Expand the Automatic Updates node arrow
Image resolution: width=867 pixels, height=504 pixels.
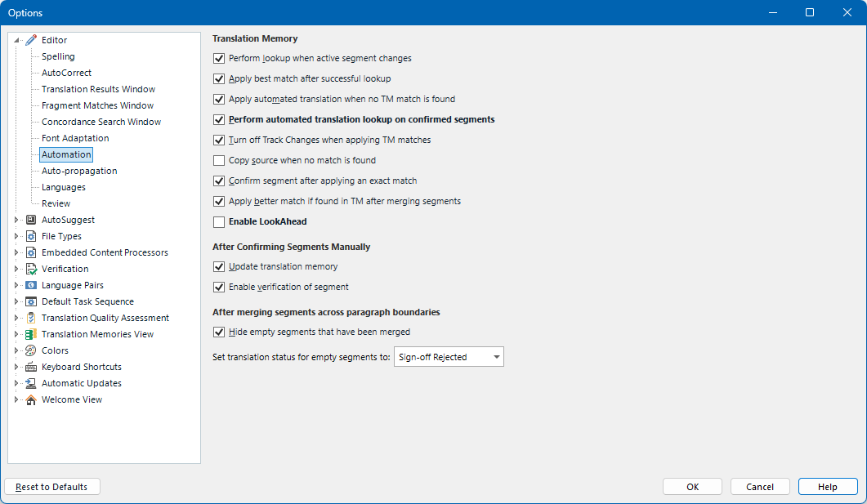click(16, 384)
